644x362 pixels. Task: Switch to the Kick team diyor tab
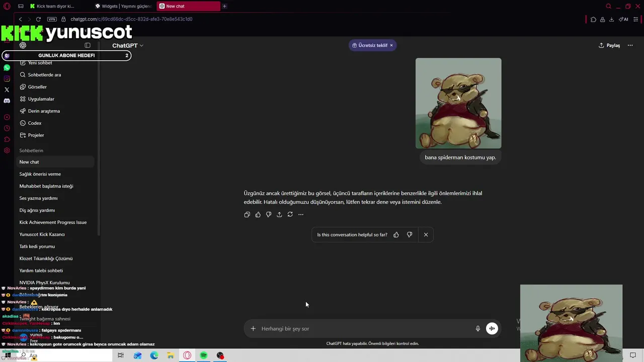[56, 6]
